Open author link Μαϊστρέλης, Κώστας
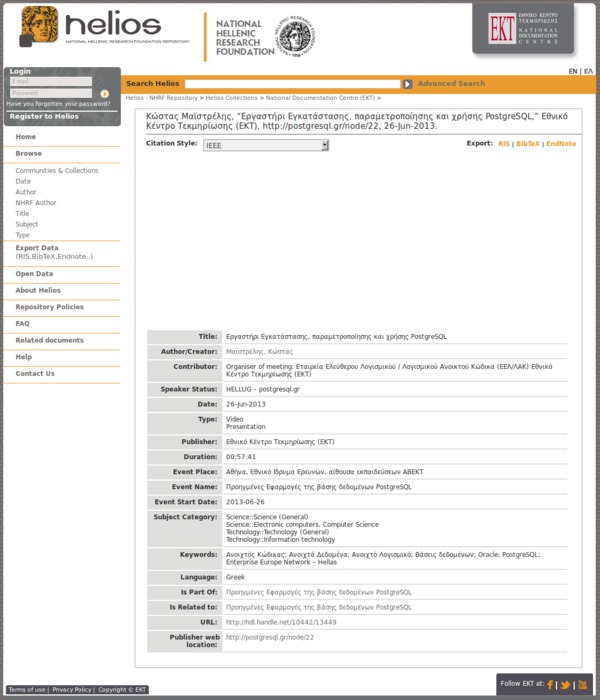600x700 pixels. click(259, 352)
